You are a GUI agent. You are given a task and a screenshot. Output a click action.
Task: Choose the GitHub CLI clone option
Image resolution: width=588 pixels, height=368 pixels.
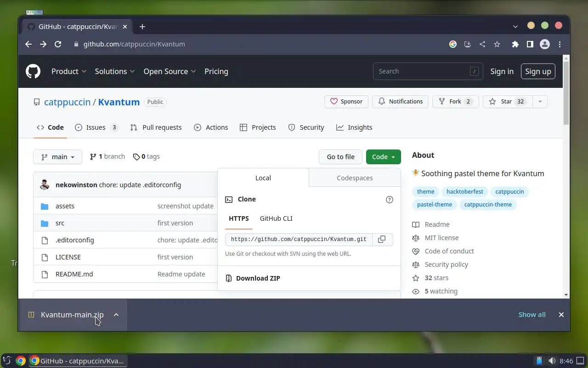pyautogui.click(x=276, y=218)
